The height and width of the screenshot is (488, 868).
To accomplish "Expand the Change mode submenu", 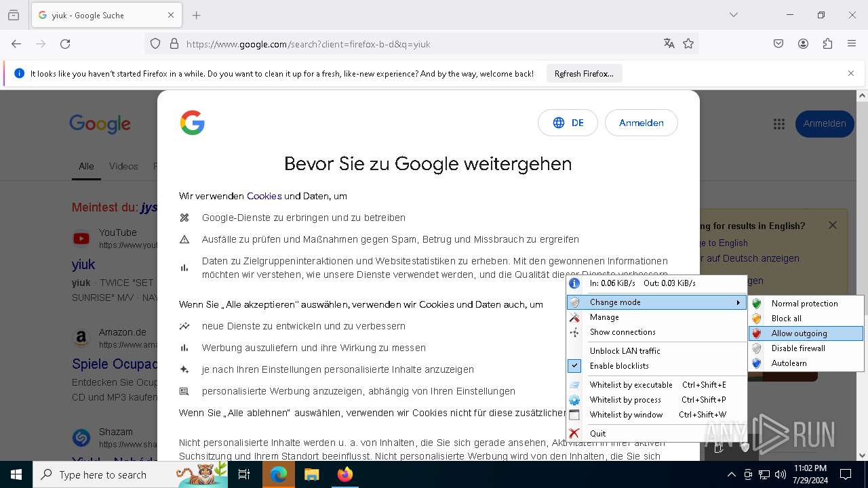I will point(656,302).
